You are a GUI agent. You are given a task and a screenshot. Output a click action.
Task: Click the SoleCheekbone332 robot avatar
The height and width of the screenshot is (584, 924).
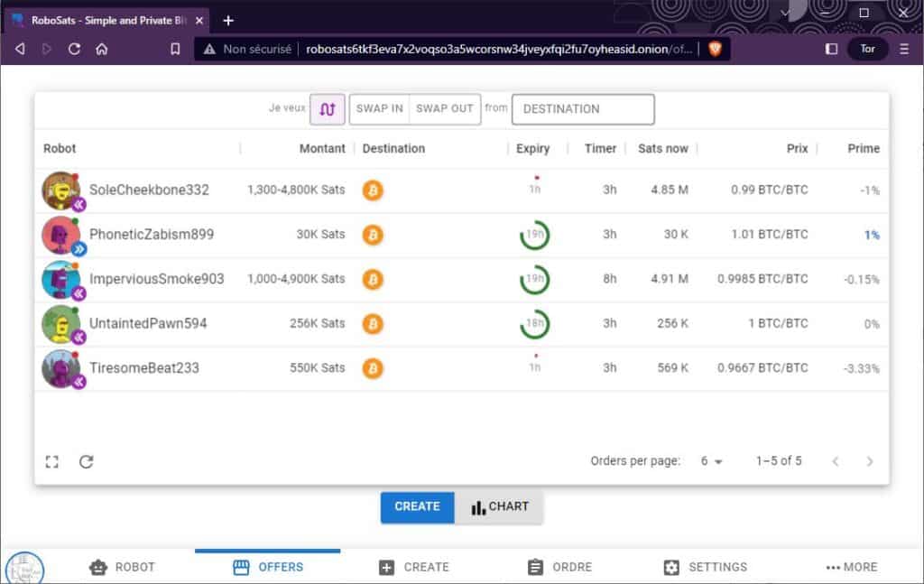click(61, 190)
